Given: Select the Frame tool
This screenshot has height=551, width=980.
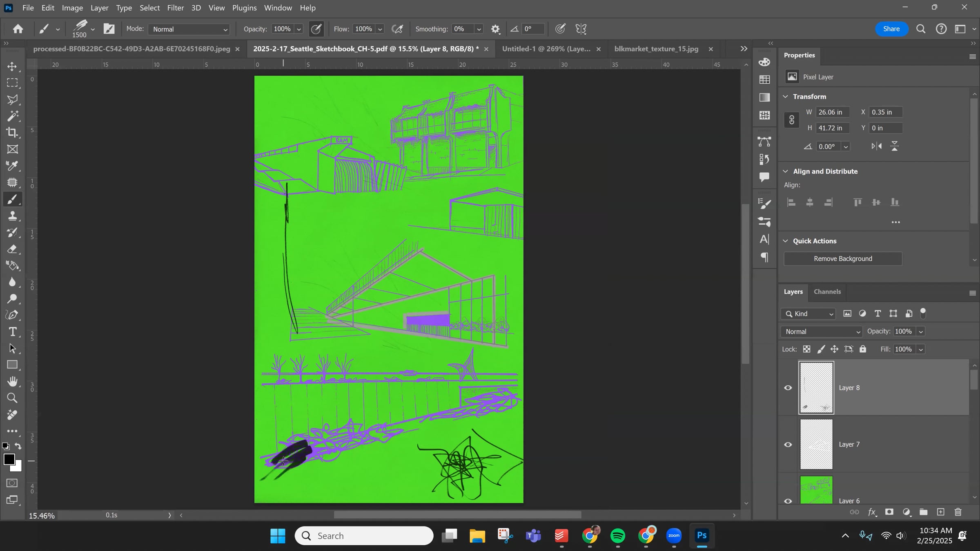Looking at the screenshot, I should click(x=12, y=149).
